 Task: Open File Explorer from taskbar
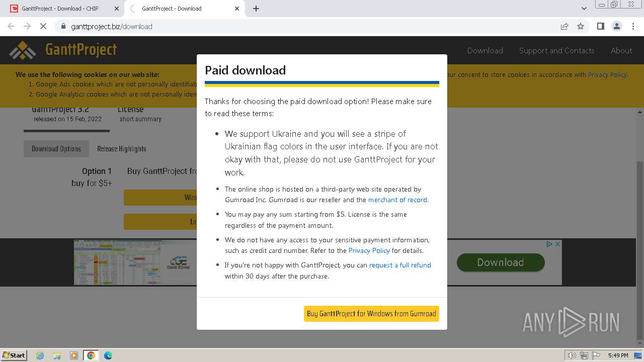(57, 355)
